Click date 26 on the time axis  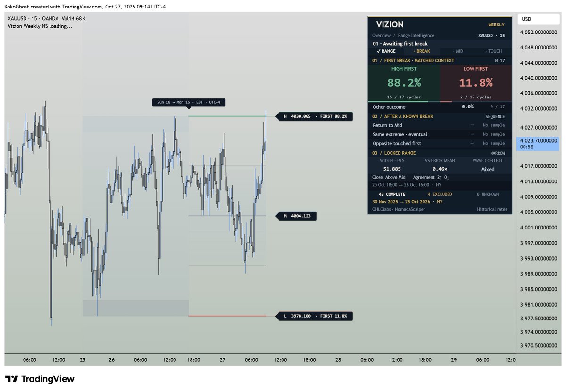coord(112,360)
